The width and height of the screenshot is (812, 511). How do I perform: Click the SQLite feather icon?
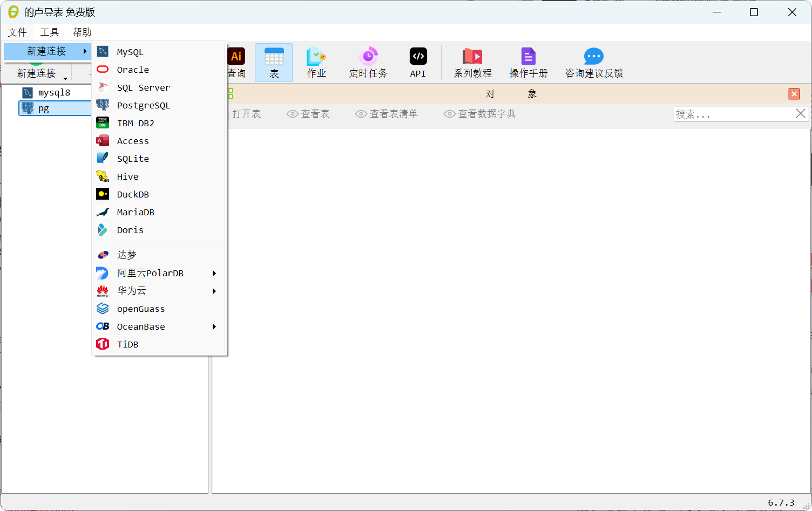pyautogui.click(x=103, y=158)
